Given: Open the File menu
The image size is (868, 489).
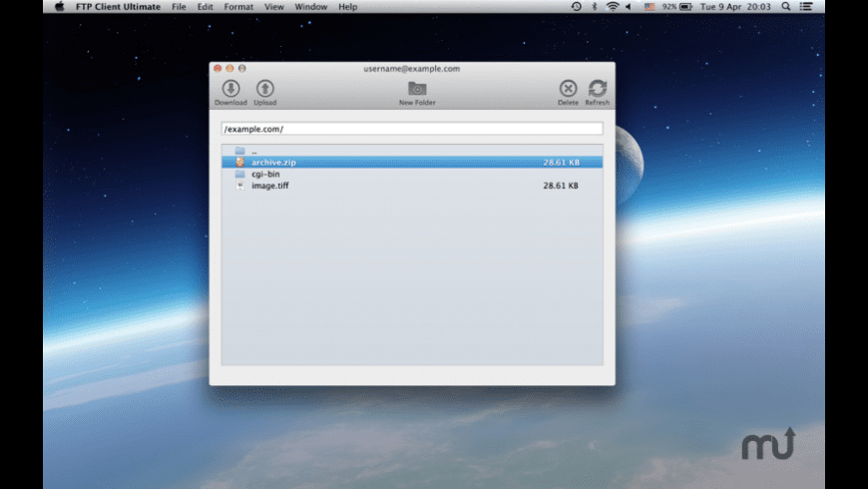Looking at the screenshot, I should [x=179, y=7].
